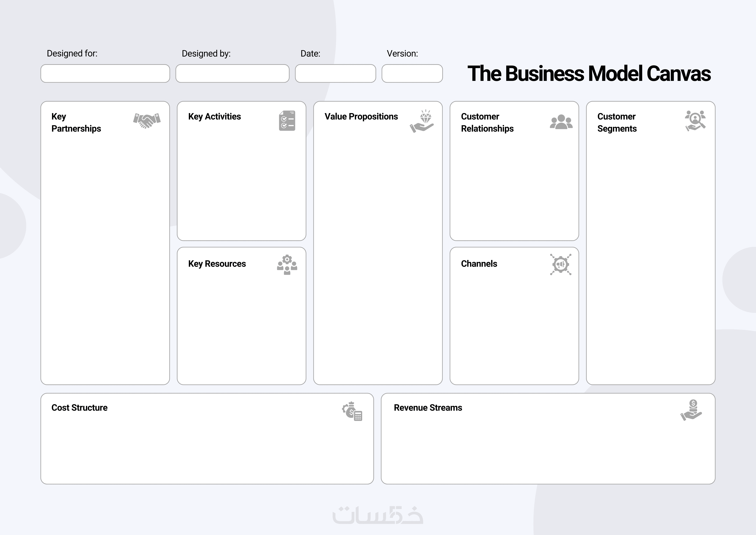This screenshot has height=535, width=756.
Task: Click the Key Resources gear team icon
Action: click(x=287, y=265)
